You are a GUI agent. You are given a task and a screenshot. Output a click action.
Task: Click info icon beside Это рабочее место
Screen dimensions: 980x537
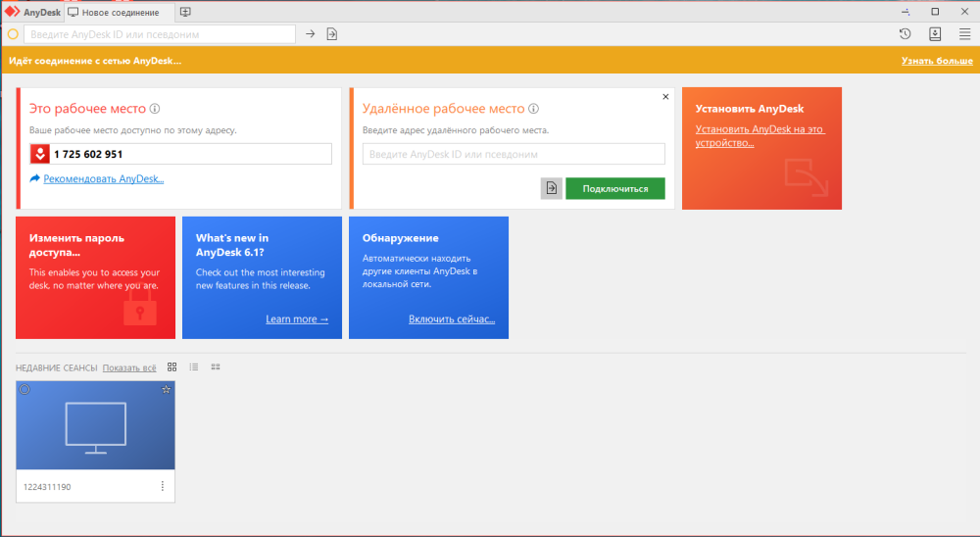pyautogui.click(x=155, y=108)
